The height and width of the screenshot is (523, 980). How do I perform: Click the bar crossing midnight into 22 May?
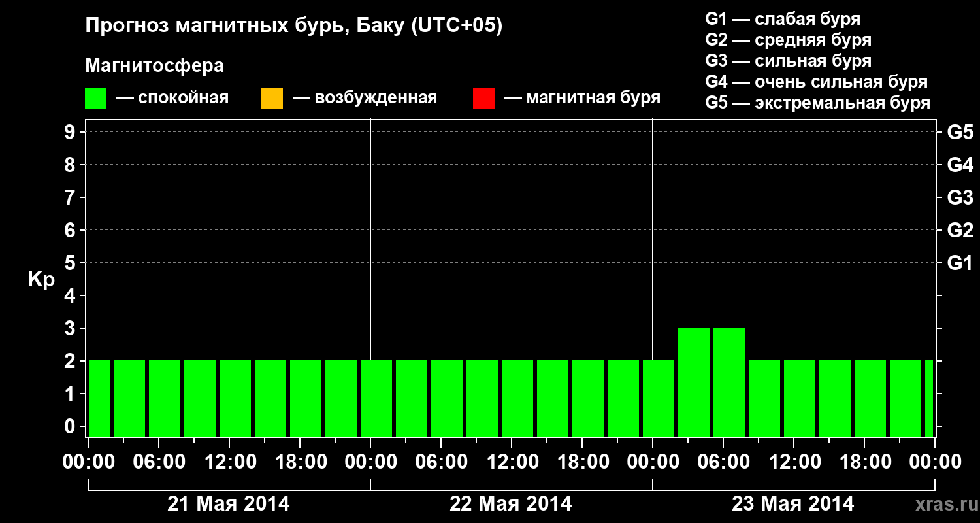pos(376,398)
